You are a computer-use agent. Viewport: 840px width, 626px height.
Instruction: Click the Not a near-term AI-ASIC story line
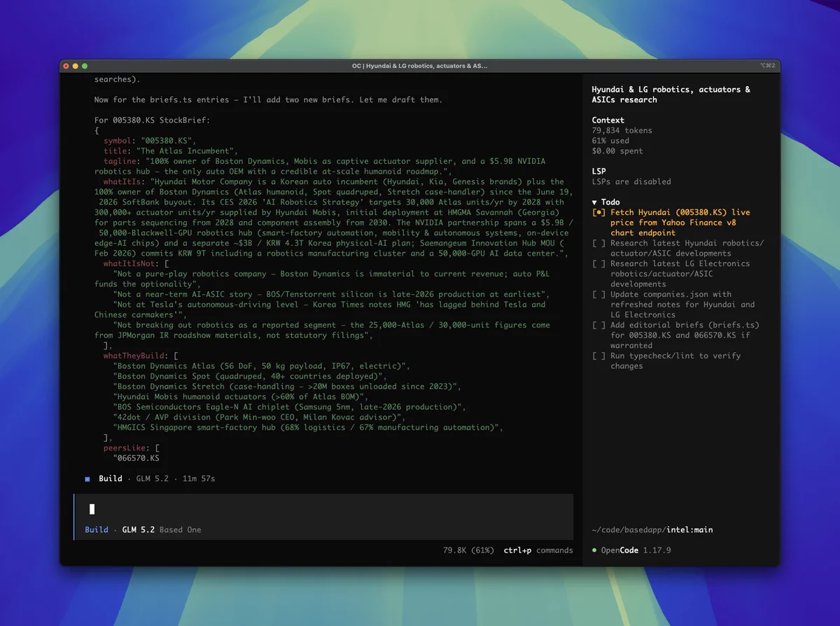point(332,295)
